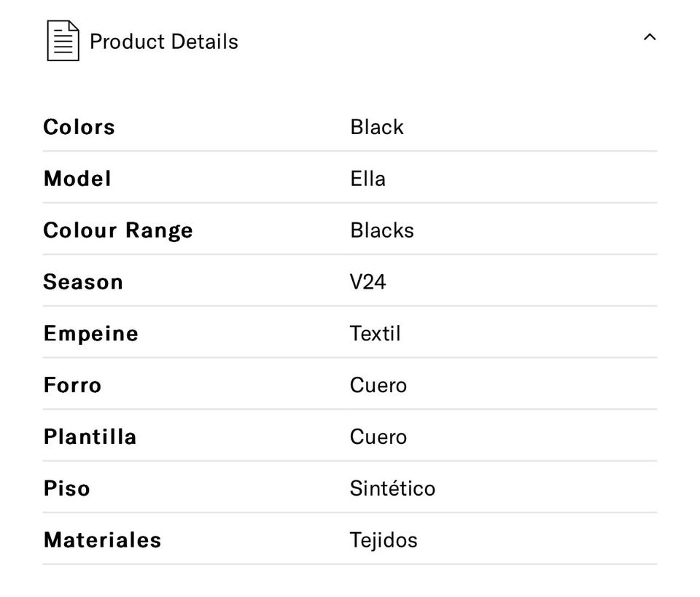Viewport: 700px width, 597px height.
Task: Select the Cuero value beside Forro
Action: pyautogui.click(x=378, y=385)
